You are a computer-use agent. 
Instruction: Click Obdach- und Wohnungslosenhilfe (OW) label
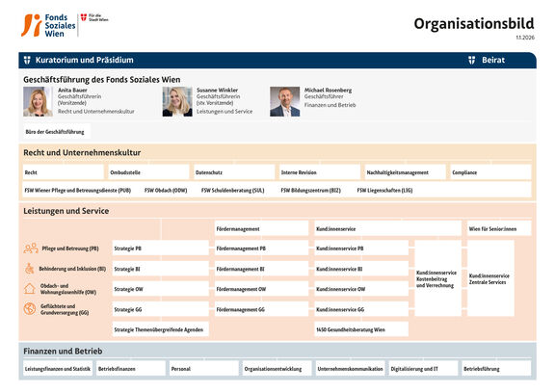pos(68,289)
